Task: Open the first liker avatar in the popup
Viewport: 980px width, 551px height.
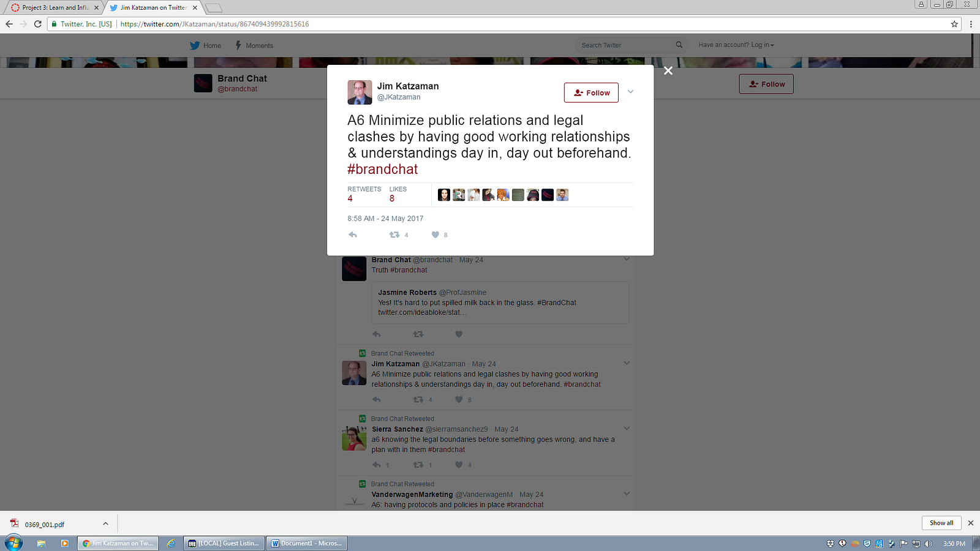Action: coord(444,195)
